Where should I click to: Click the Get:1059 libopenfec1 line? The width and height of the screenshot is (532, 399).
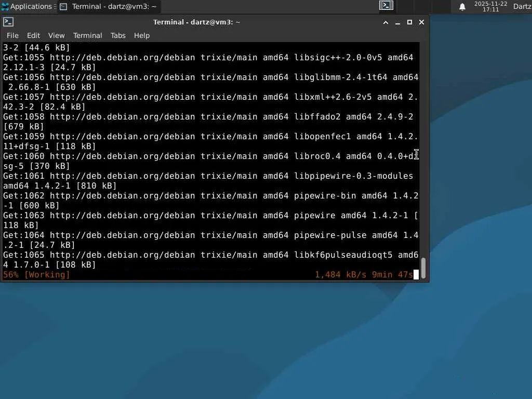[x=210, y=141]
